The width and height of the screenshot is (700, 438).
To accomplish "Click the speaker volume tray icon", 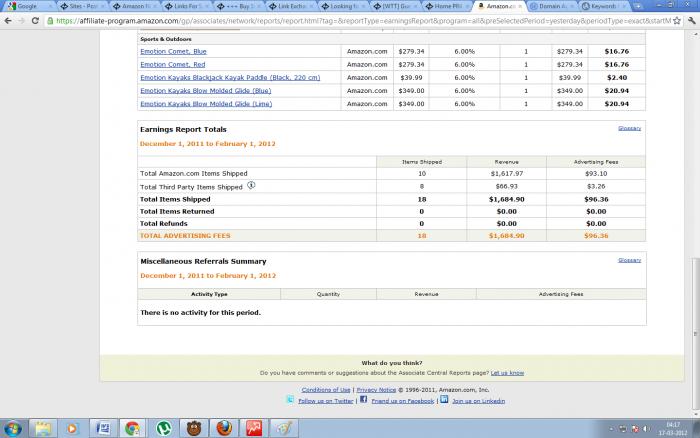I will [646, 429].
